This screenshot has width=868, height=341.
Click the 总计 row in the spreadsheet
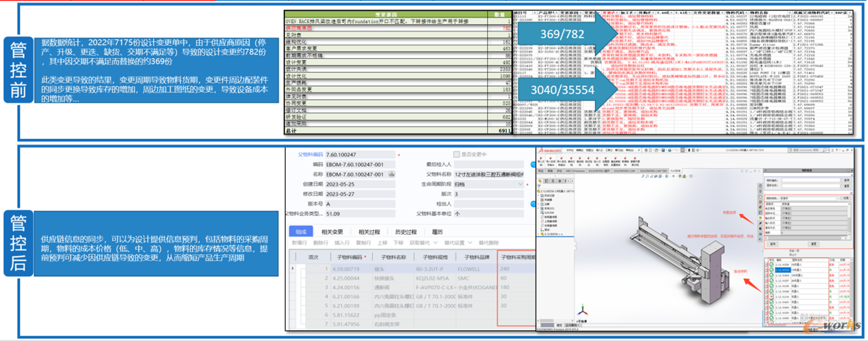click(399, 131)
